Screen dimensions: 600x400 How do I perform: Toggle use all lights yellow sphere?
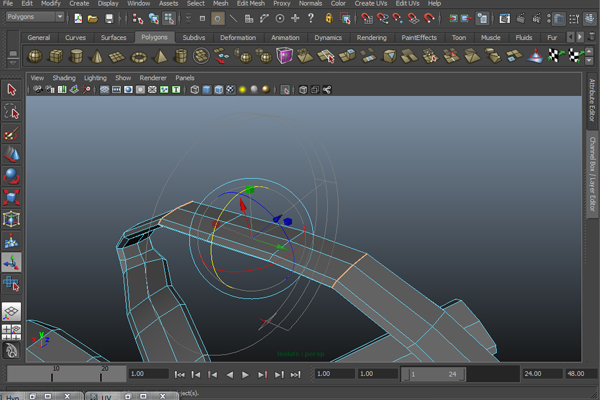(x=242, y=90)
